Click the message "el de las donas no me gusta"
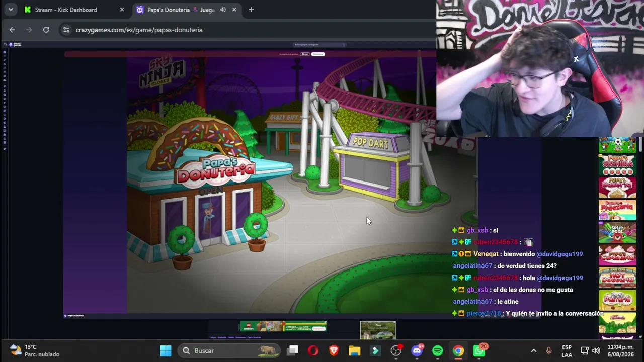Screen dimensions: 644x362 tap(534, 290)
